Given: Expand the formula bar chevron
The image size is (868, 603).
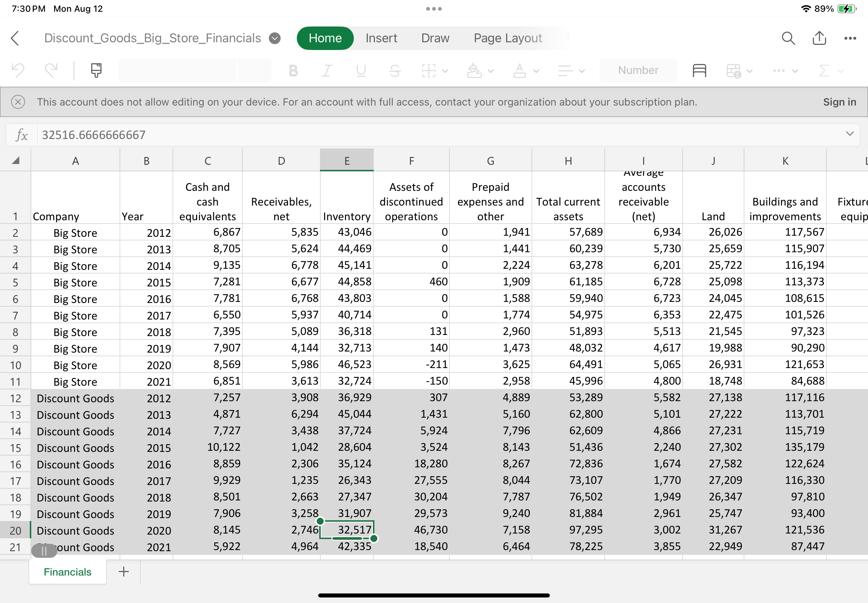Looking at the screenshot, I should pyautogui.click(x=850, y=134).
